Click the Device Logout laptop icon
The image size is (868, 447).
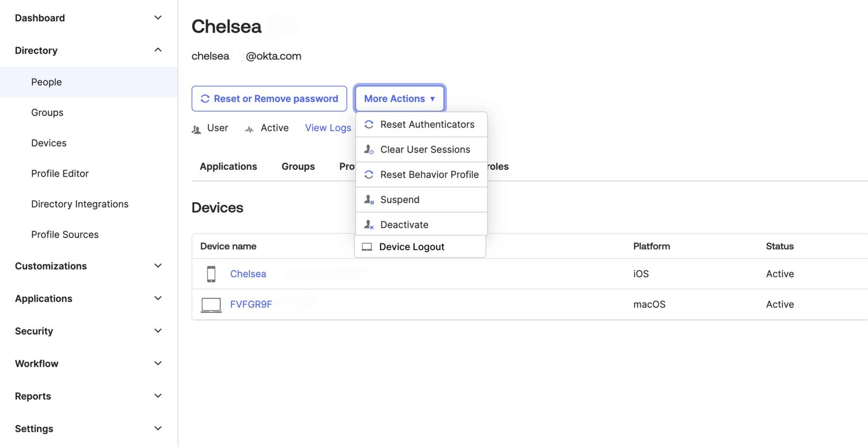click(x=367, y=247)
